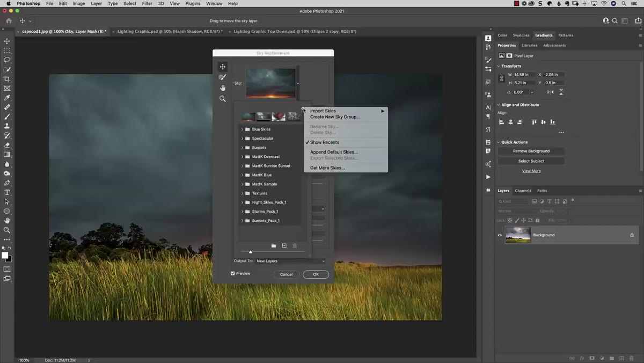Expand the Spectacular sky group
This screenshot has height=363, width=644.
[x=242, y=139]
